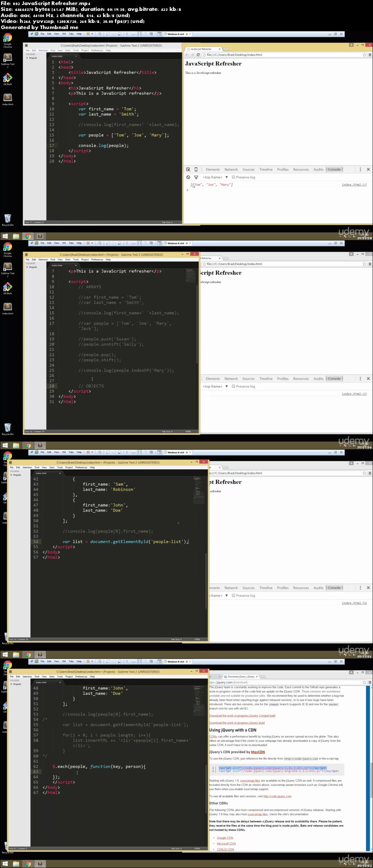Toggle DevTools device mode icon in first frame
This screenshot has width=373, height=868.
click(x=196, y=170)
